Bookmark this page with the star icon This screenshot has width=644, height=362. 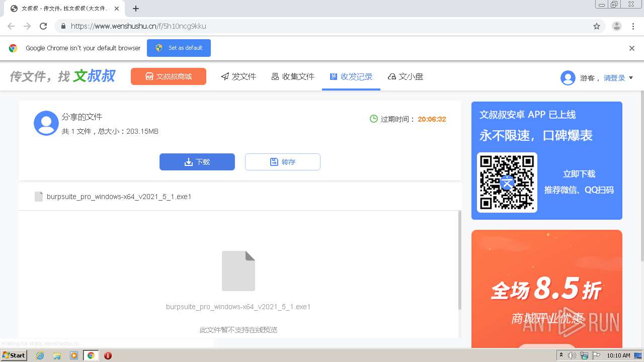(x=597, y=26)
